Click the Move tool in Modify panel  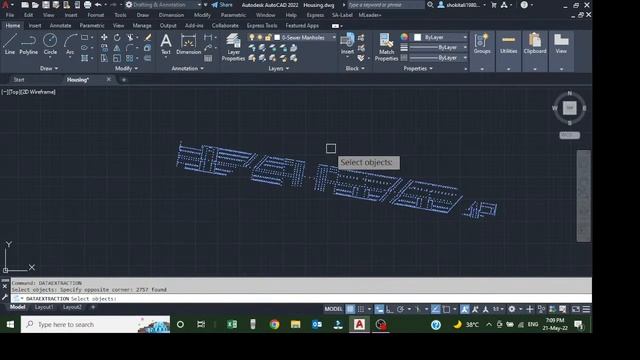pos(104,38)
